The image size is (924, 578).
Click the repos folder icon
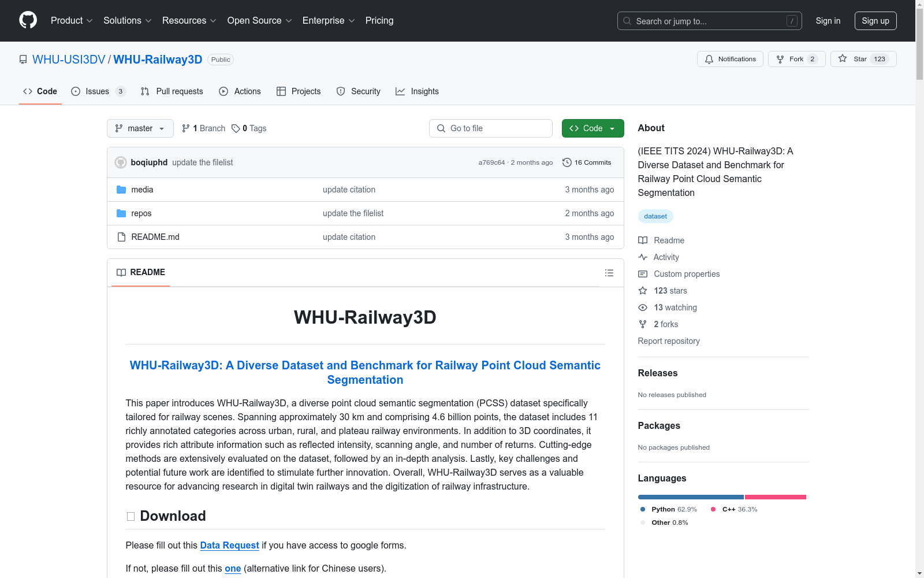tap(121, 213)
